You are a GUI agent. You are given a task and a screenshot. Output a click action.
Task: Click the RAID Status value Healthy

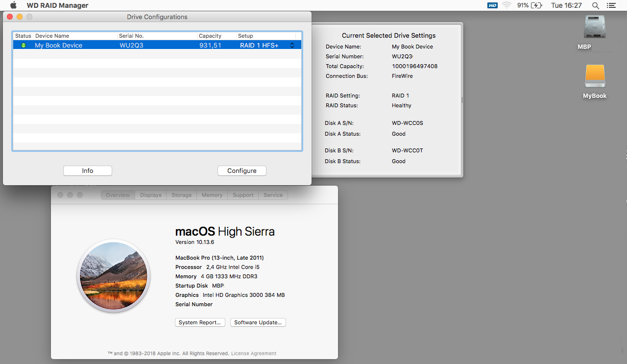(x=402, y=105)
